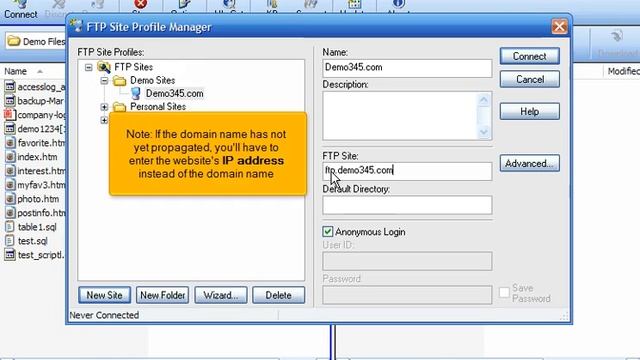640x360 pixels.
Task: Launch the Wizard button
Action: (x=221, y=295)
